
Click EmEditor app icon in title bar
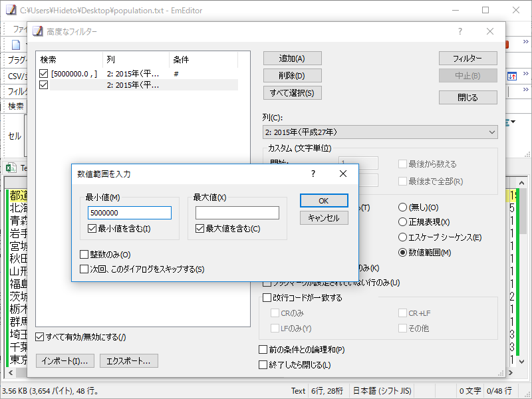[x=11, y=10]
